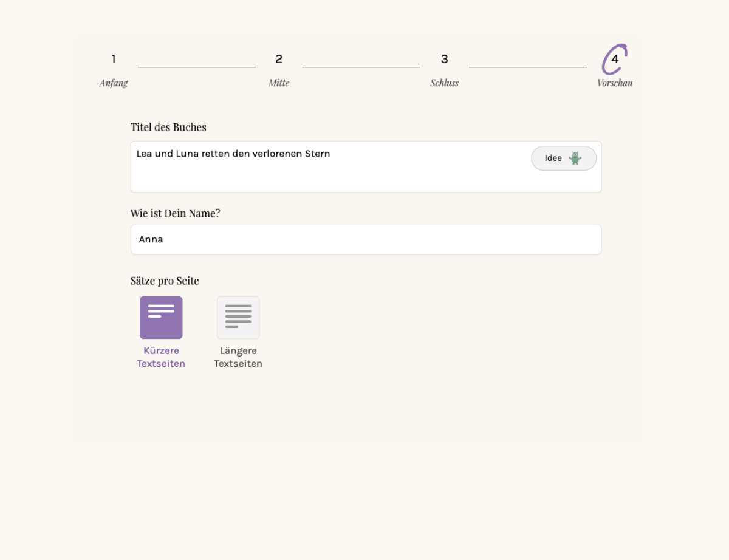The height and width of the screenshot is (560, 729).
Task: Go to step number 3
Action: tap(445, 60)
